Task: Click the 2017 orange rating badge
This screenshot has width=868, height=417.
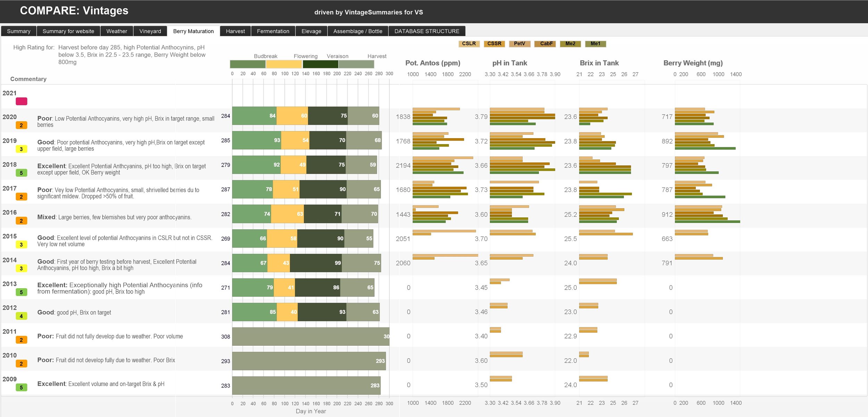Action: (22, 197)
